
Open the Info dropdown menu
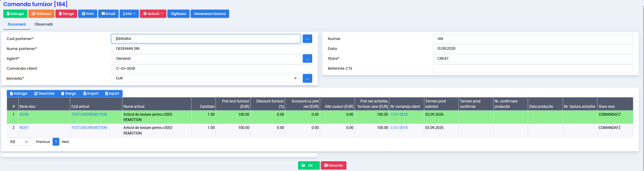coord(129,13)
